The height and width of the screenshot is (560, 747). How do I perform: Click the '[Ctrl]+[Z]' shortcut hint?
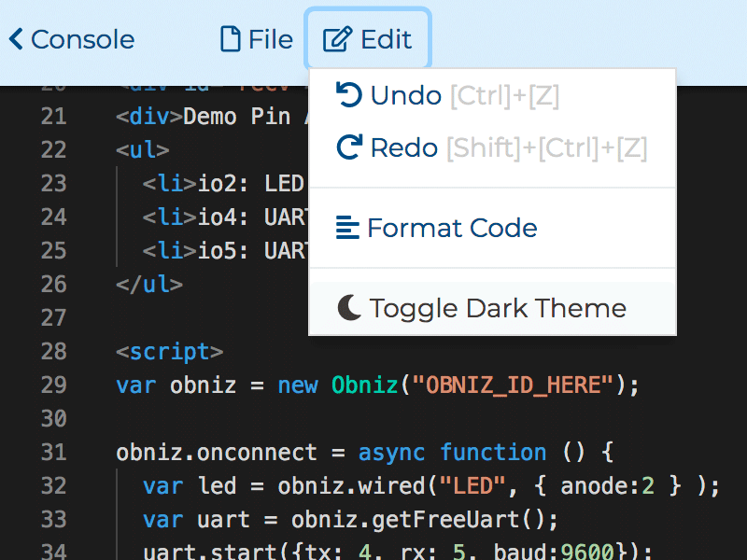pyautogui.click(x=504, y=96)
